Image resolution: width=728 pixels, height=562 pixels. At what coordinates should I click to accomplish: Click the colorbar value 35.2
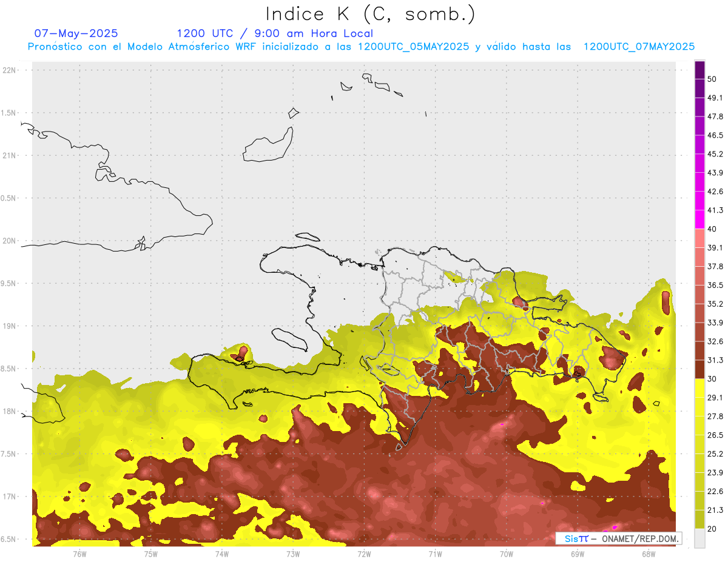coord(715,304)
